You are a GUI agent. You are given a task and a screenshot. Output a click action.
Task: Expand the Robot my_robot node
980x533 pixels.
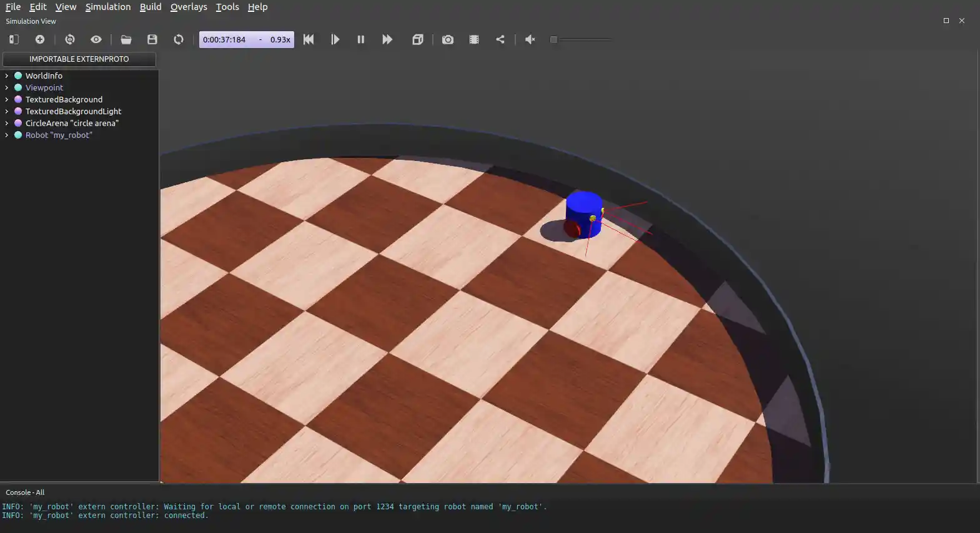point(7,135)
